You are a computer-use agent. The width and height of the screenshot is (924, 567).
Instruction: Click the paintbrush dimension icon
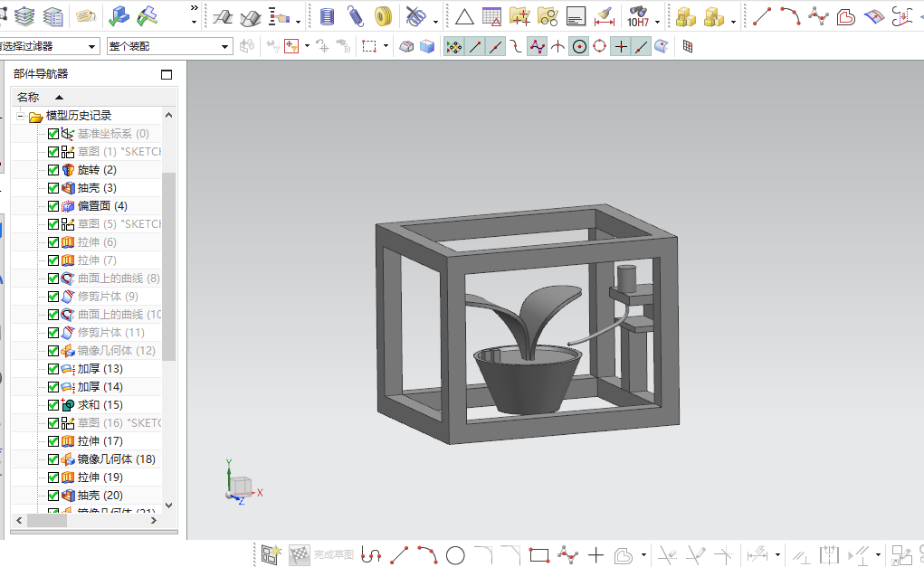point(605,16)
